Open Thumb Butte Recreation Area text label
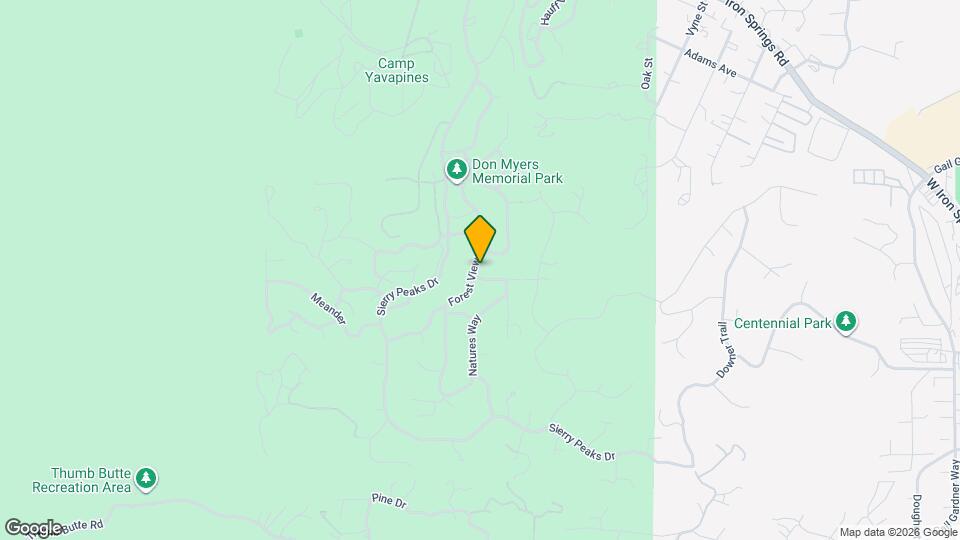Screen dimensions: 960x540 [81, 481]
